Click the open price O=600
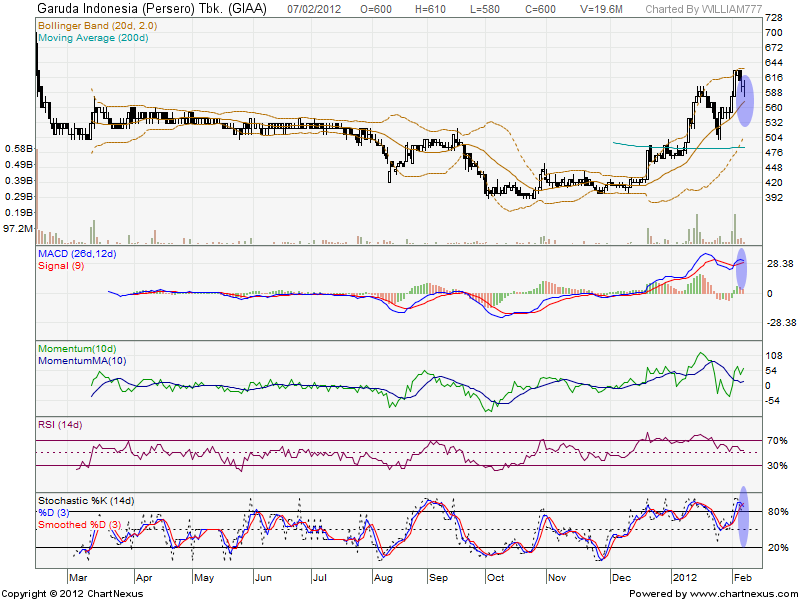800x600 pixels. click(x=376, y=9)
